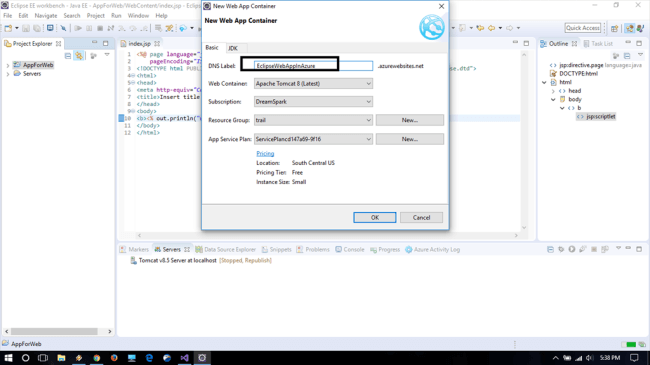Close the New Web App Container dialog

[x=441, y=6]
